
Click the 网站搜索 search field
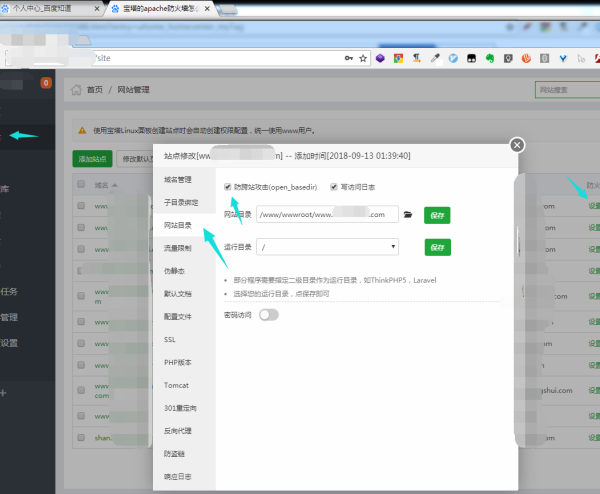coord(566,91)
